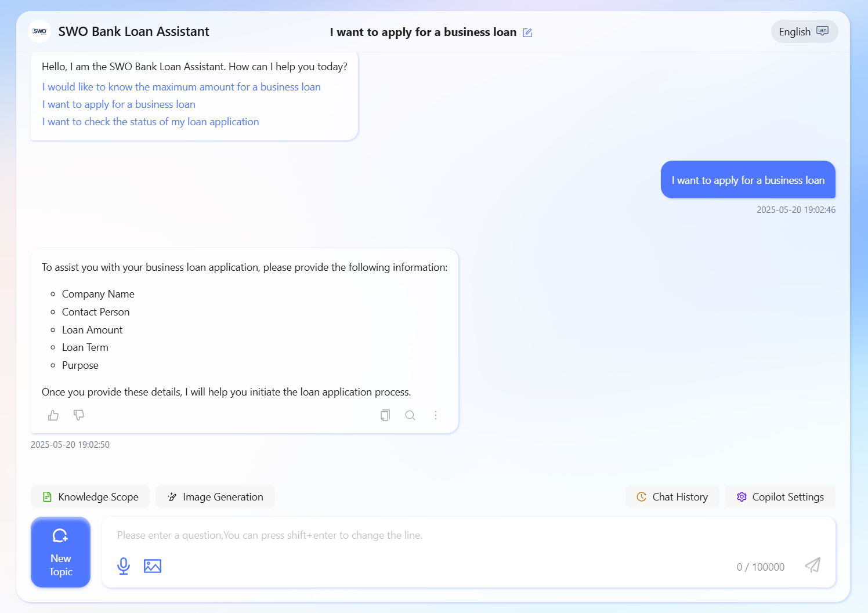Pick the check loan application status suggestion
The width and height of the screenshot is (868, 613).
point(150,122)
